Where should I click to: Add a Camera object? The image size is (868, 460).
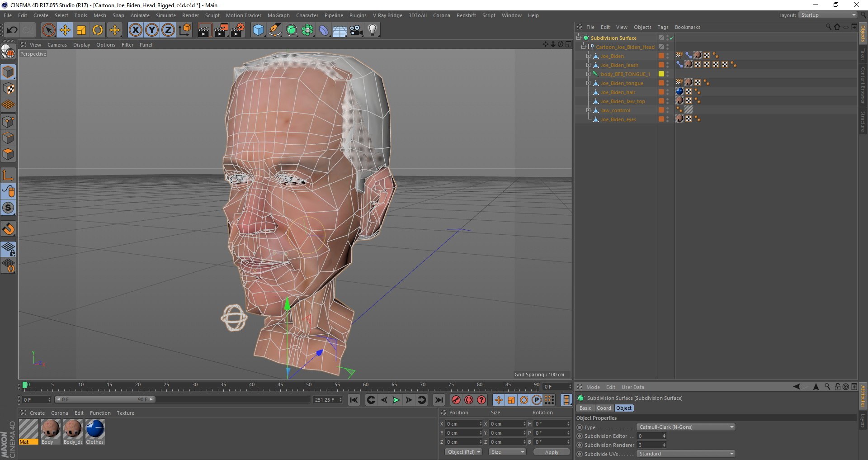(x=356, y=30)
